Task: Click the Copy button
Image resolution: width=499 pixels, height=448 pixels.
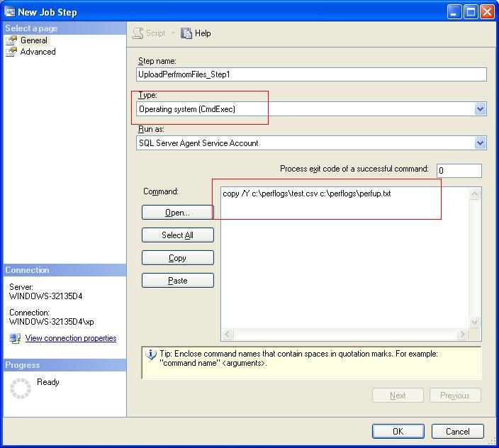Action: [x=177, y=258]
